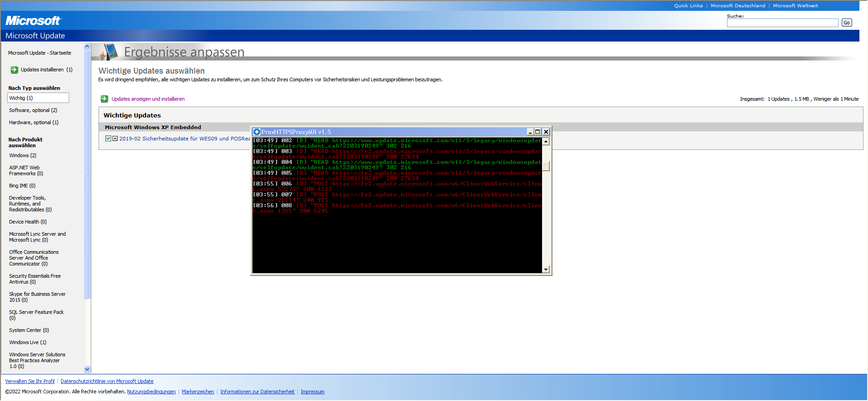Image resolution: width=868 pixels, height=401 pixels.
Task: Filter by Microsoft Lync Server and Lync
Action: click(37, 237)
